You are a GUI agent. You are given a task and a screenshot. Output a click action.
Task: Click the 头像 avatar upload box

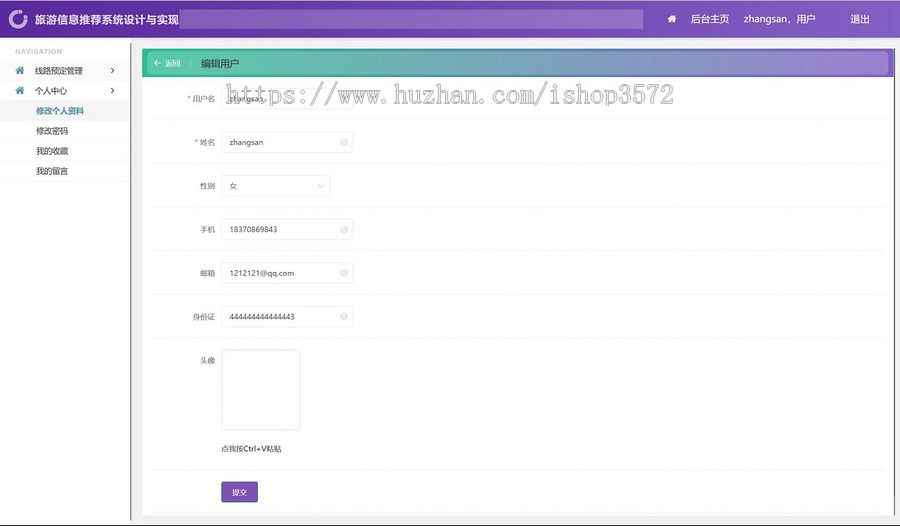261,390
